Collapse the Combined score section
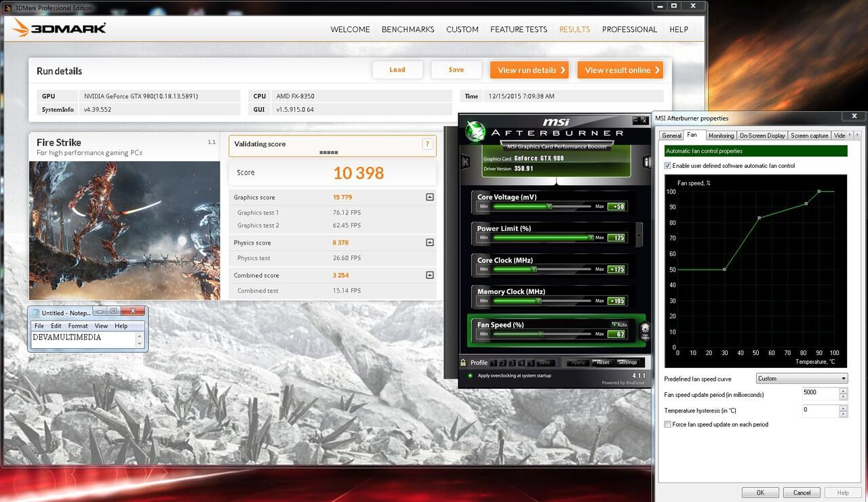 429,275
